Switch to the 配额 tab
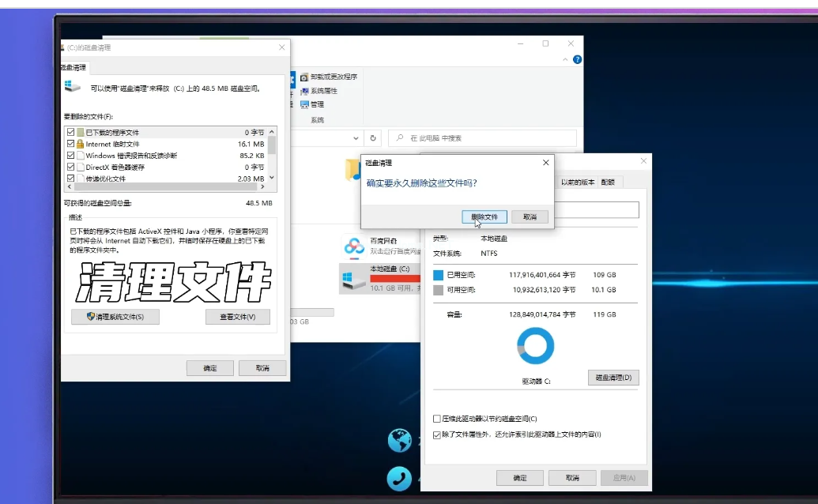818x504 pixels. 608,182
